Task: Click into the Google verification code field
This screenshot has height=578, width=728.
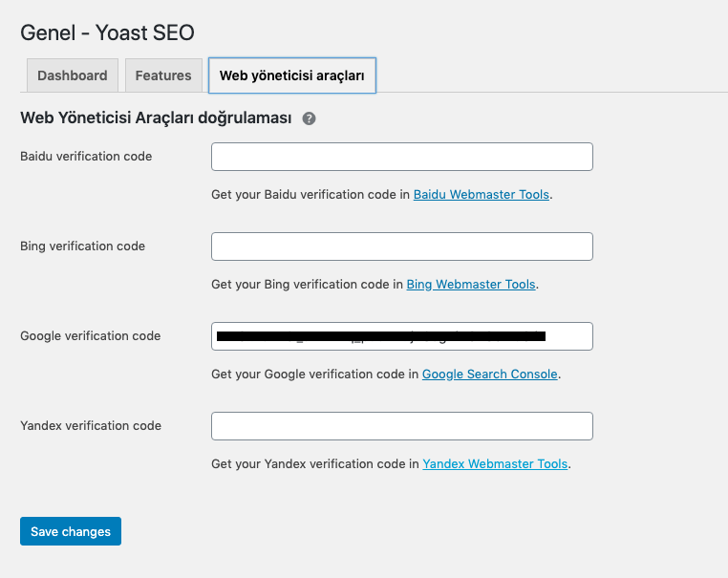Action: pyautogui.click(x=402, y=336)
